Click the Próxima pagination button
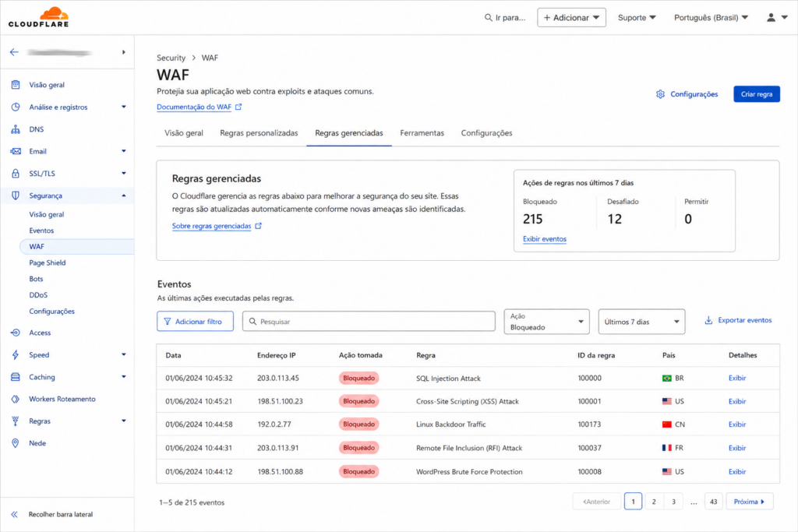The height and width of the screenshot is (532, 798). pos(749,502)
